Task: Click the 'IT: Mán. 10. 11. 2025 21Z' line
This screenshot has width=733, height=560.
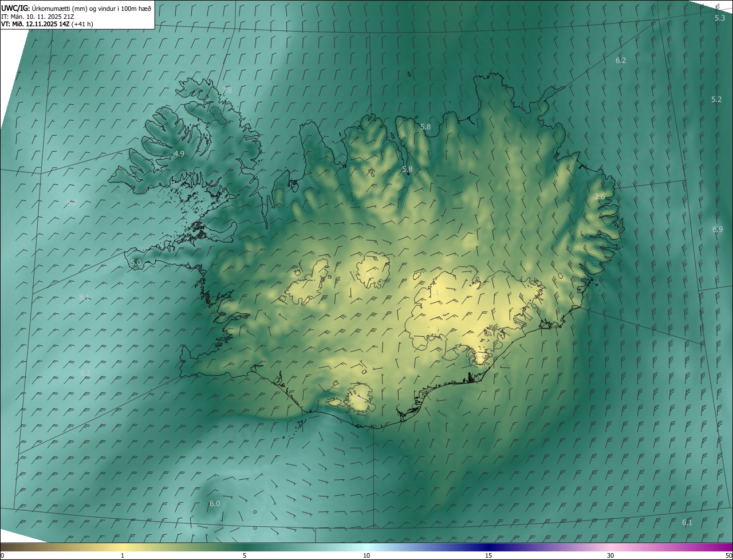Action: (x=37, y=16)
